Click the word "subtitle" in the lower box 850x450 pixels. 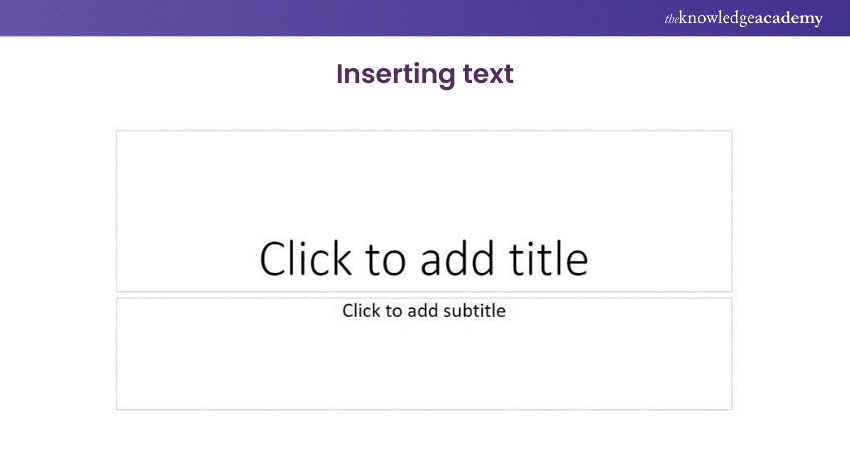click(x=473, y=310)
